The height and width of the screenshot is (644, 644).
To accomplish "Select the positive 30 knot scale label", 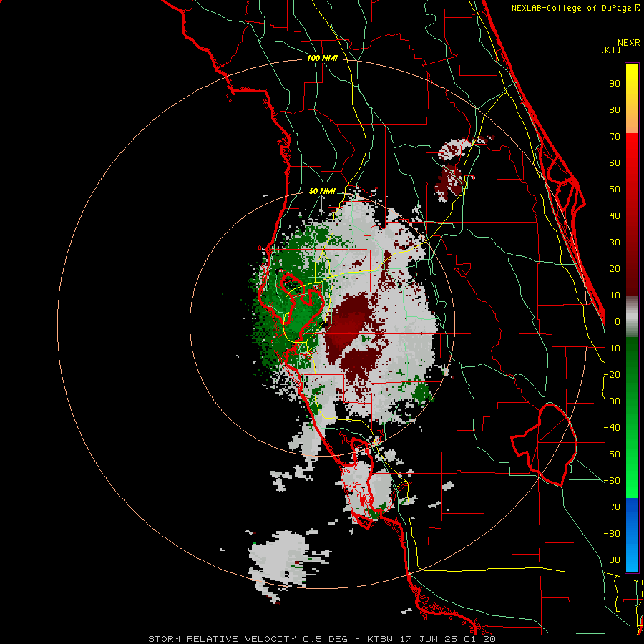I will click(615, 243).
